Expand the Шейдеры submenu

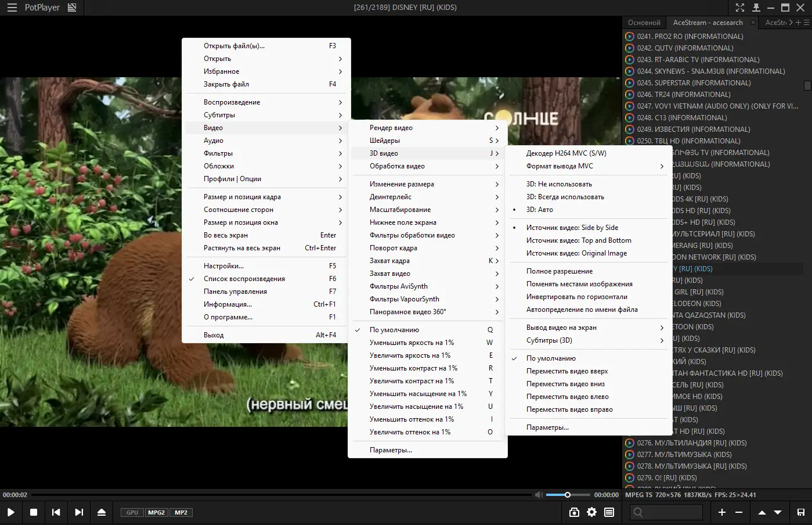427,141
